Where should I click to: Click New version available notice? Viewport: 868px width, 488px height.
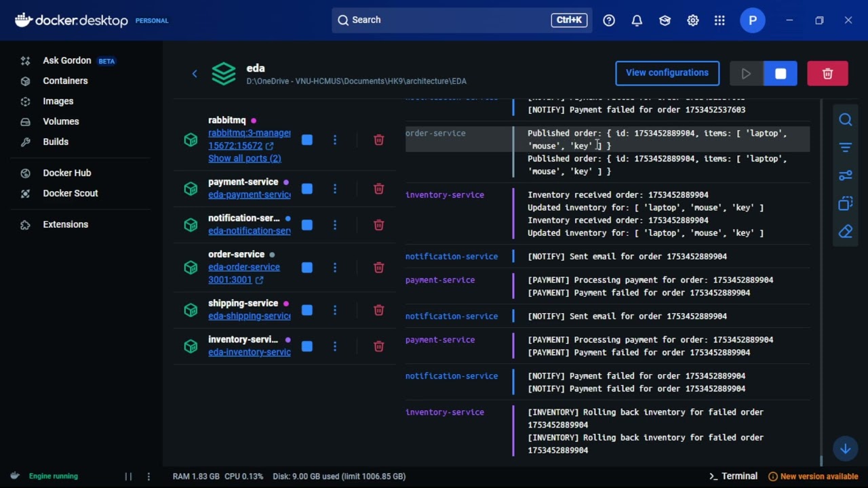tap(813, 476)
